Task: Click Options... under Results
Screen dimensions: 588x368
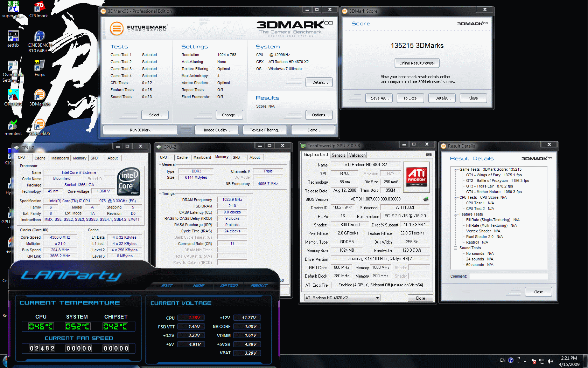Action: [x=320, y=115]
